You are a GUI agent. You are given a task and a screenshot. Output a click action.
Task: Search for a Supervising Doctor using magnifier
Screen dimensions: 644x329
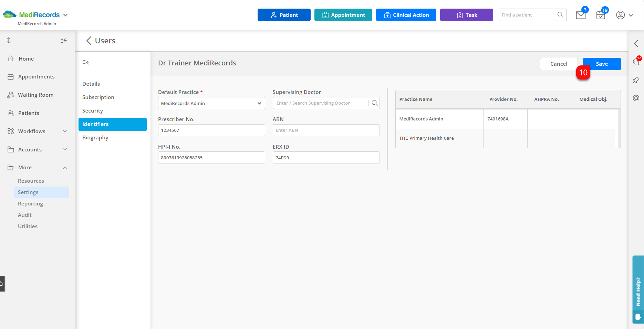[x=375, y=103]
